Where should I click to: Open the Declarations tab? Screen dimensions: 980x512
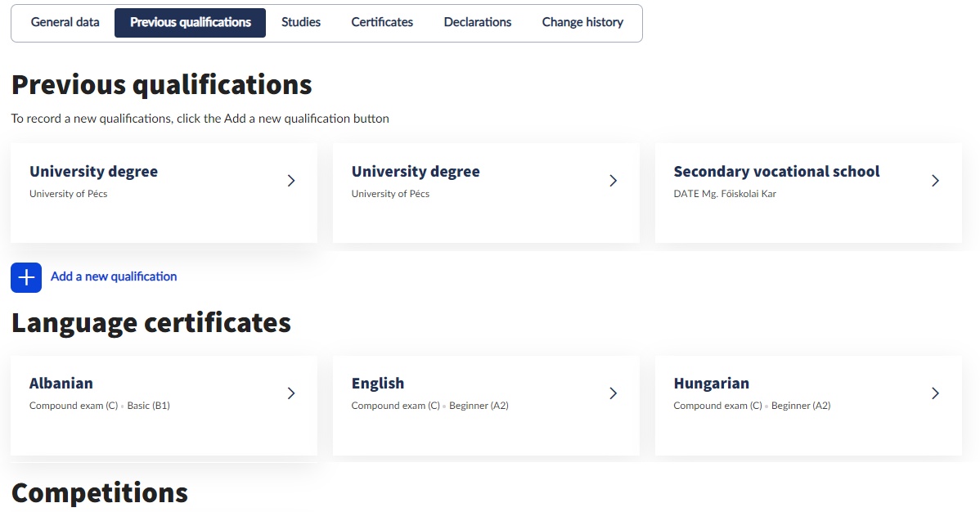tap(478, 23)
